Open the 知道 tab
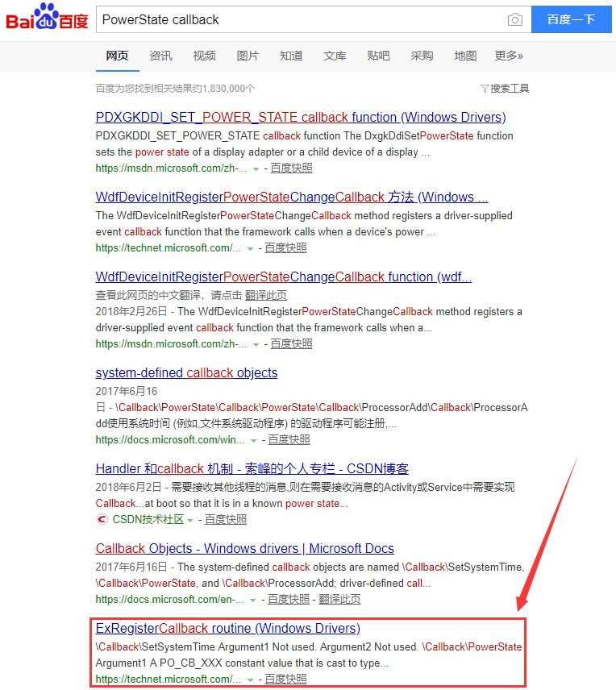This screenshot has width=616, height=690. point(292,56)
